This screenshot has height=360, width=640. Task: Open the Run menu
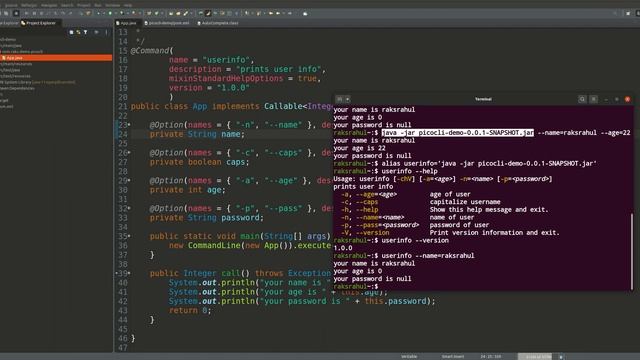(98, 5)
